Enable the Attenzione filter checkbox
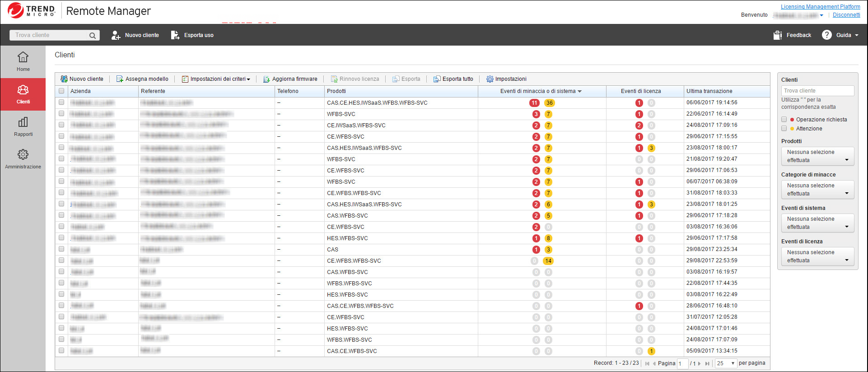 tap(784, 129)
